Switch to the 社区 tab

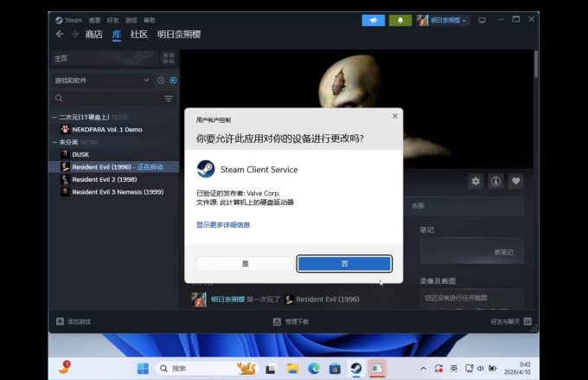[x=138, y=35]
